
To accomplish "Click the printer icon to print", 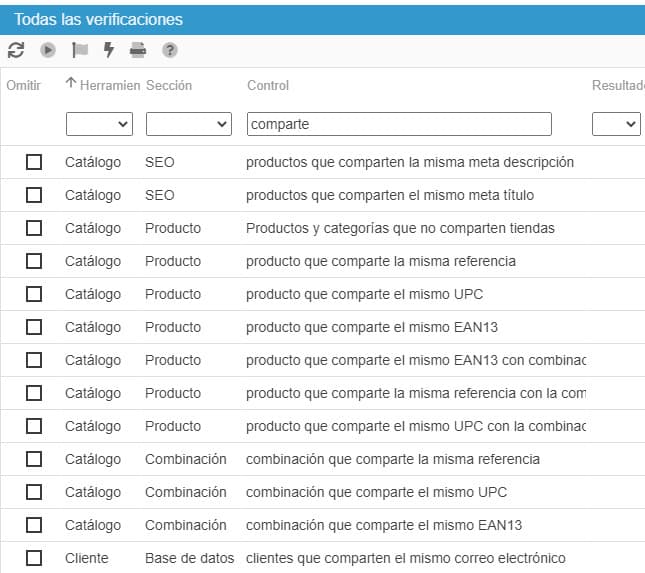I will pyautogui.click(x=138, y=50).
